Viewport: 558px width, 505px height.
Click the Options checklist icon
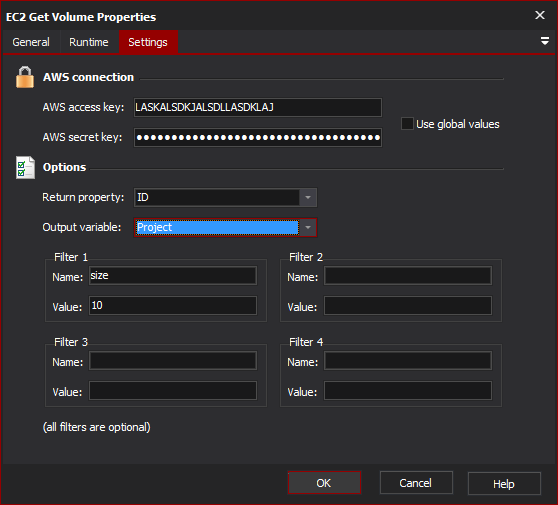point(25,167)
